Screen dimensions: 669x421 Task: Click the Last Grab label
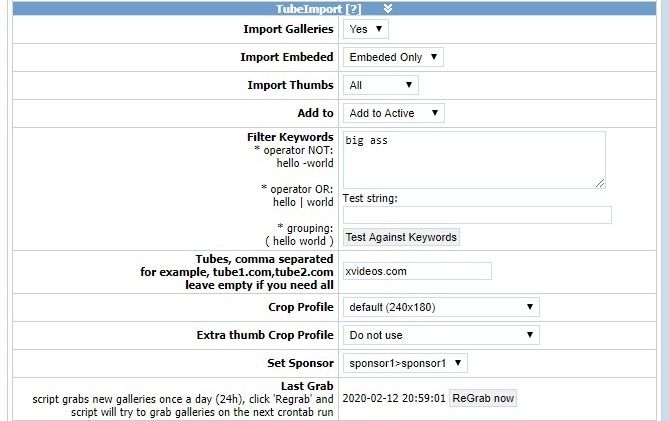point(307,386)
